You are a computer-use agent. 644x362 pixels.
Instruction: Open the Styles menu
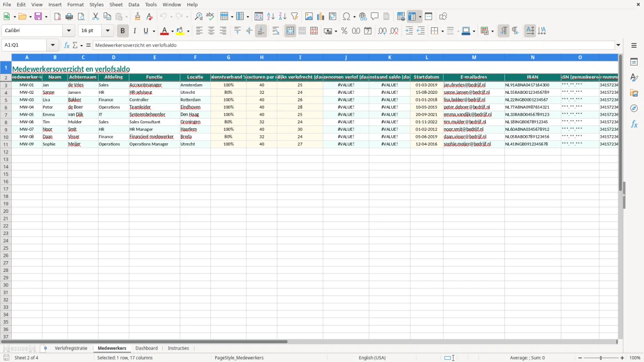coord(97,4)
